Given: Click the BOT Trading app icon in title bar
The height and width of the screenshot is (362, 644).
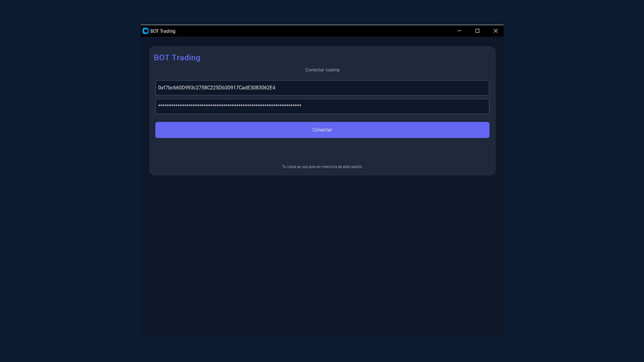Looking at the screenshot, I should (145, 31).
